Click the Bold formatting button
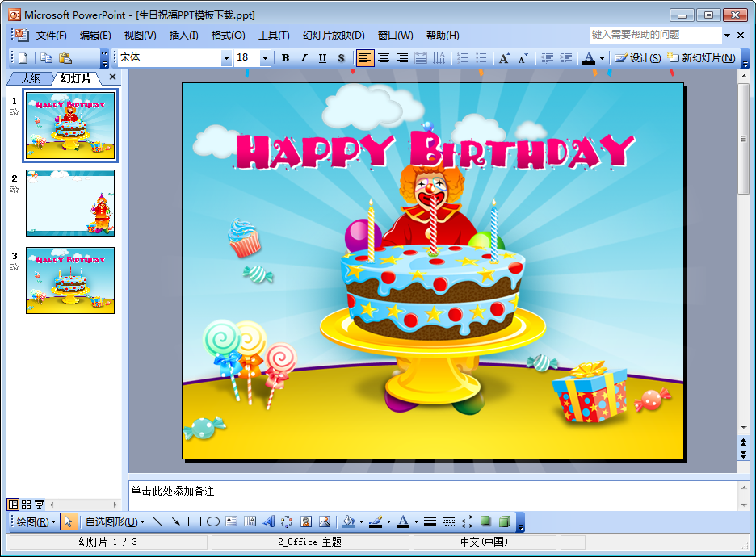The height and width of the screenshot is (557, 756). click(285, 58)
